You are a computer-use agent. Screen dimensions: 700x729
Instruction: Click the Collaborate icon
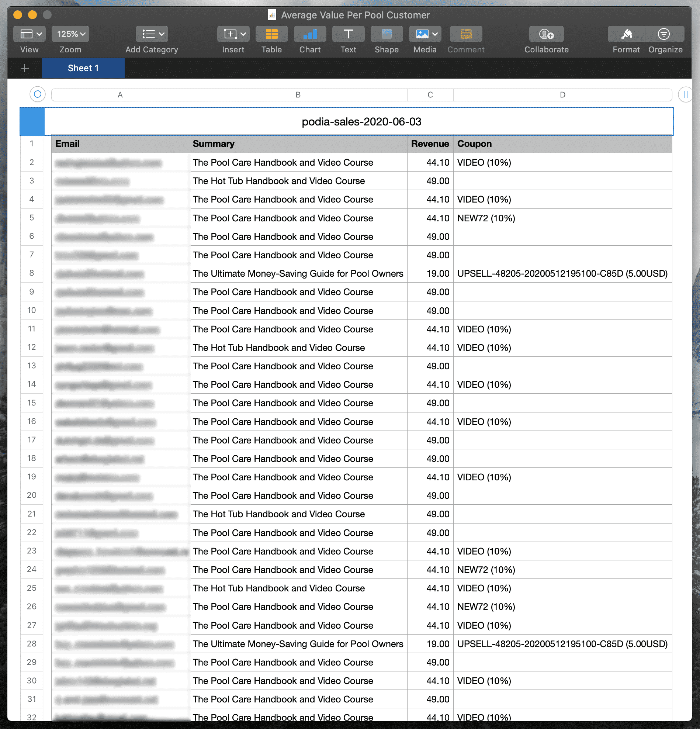547,34
